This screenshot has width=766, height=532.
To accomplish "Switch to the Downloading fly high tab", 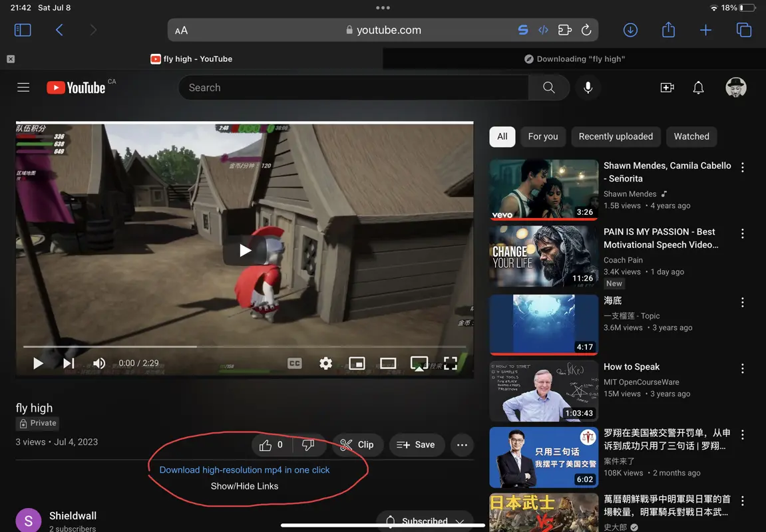I will click(x=574, y=59).
